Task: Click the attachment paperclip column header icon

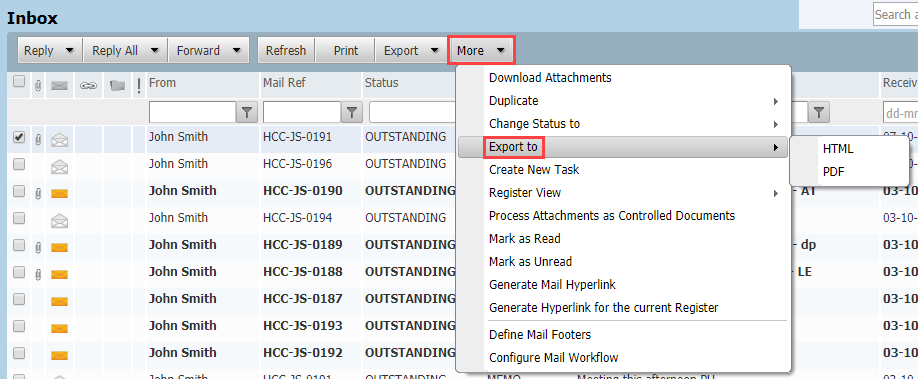Action: click(37, 86)
